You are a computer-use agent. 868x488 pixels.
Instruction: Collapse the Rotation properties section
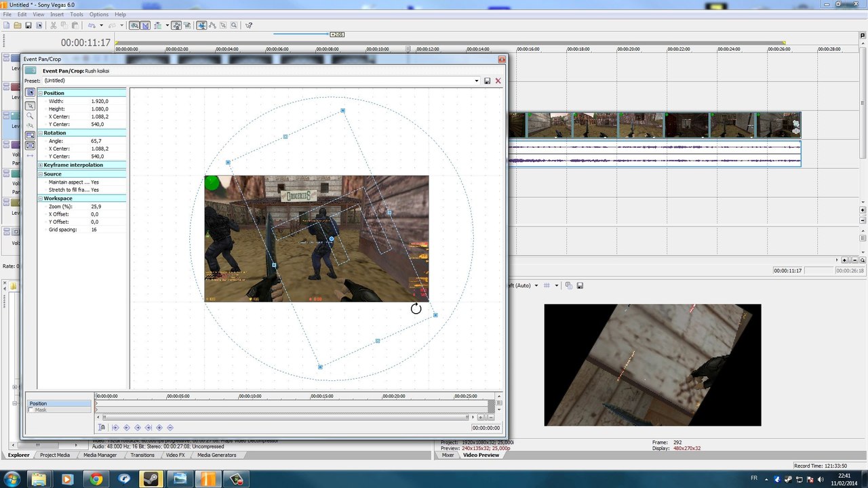[40, 133]
